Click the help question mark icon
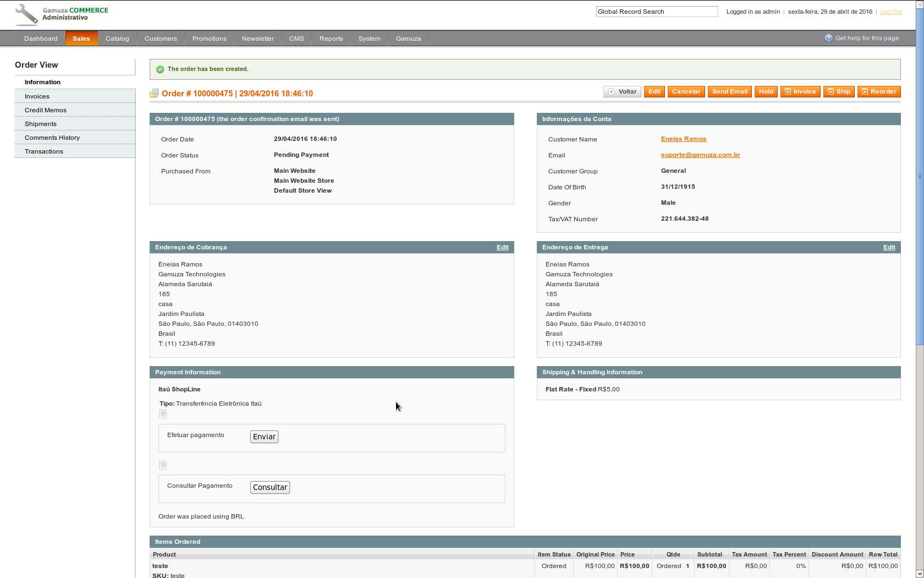924x578 pixels. 829,38
